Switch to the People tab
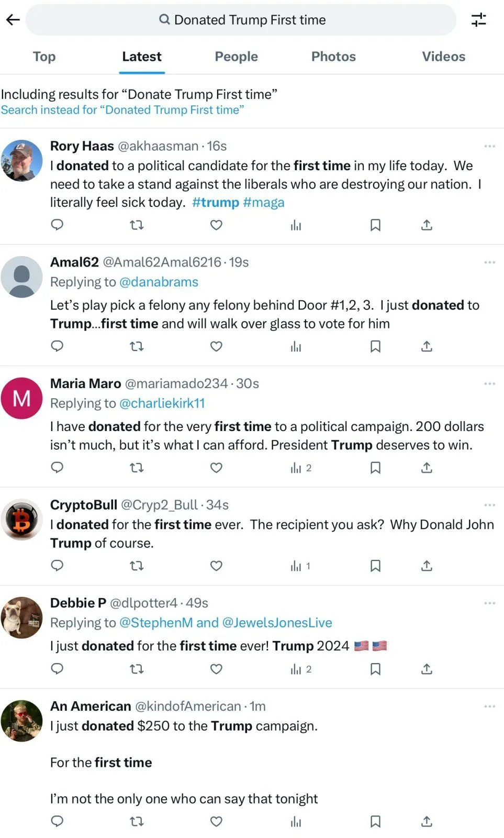This screenshot has width=504, height=838. pyautogui.click(x=236, y=57)
